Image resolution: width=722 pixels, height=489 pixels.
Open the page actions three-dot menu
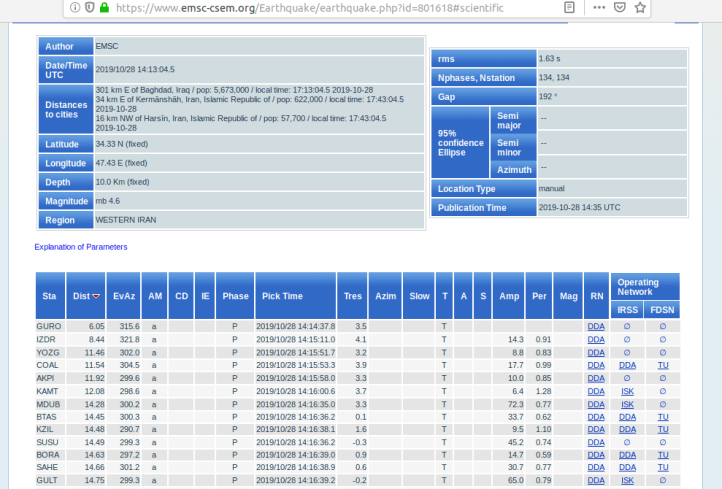[x=599, y=8]
